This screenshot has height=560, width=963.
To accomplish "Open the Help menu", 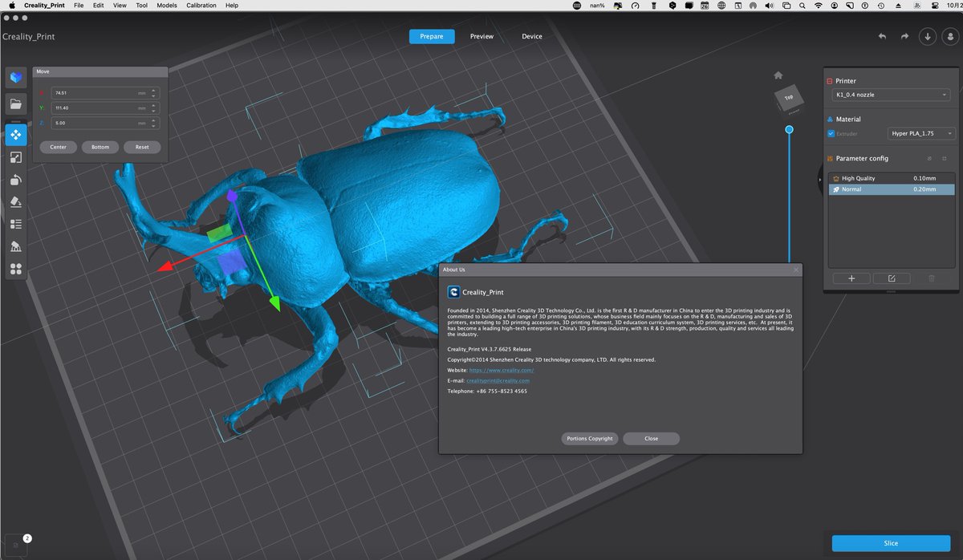I will coord(232,6).
